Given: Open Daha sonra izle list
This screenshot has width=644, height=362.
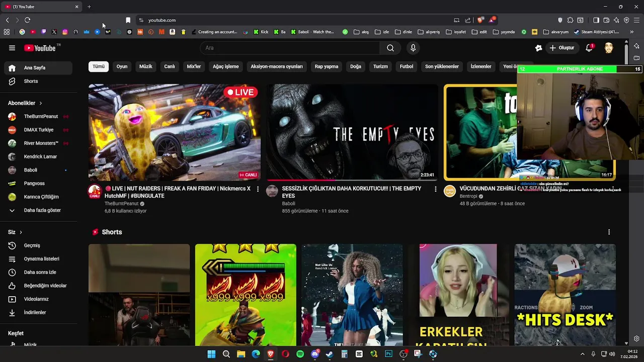Looking at the screenshot, I should (x=38, y=272).
